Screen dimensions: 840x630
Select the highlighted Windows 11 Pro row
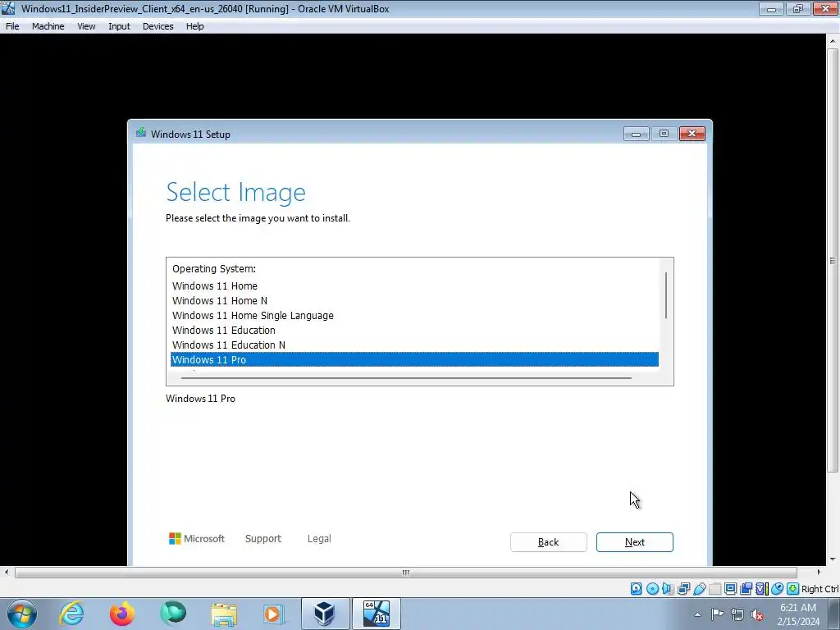(x=414, y=359)
